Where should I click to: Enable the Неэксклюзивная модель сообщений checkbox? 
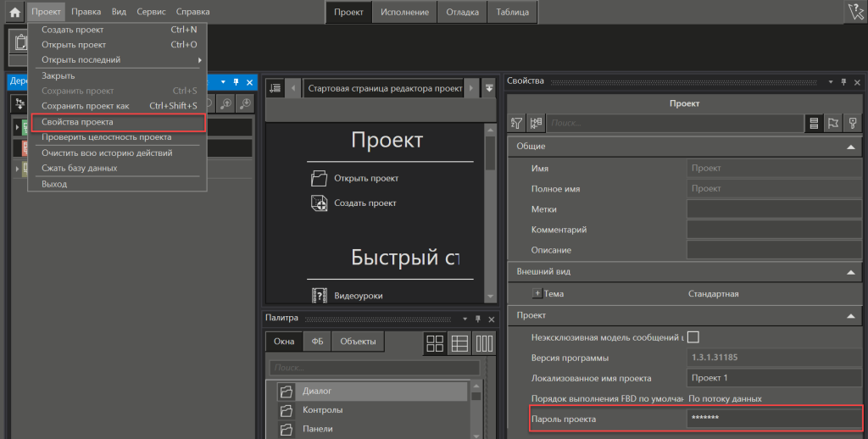[x=693, y=336]
